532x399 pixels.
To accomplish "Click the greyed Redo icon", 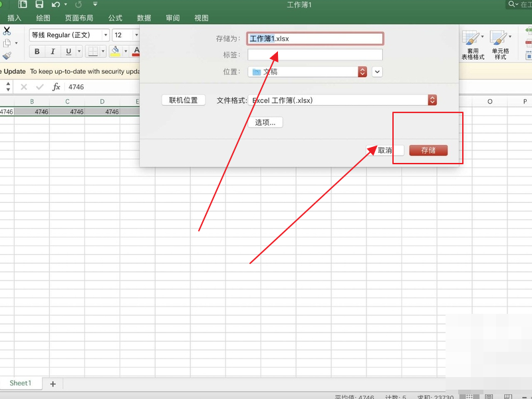I will [x=78, y=5].
